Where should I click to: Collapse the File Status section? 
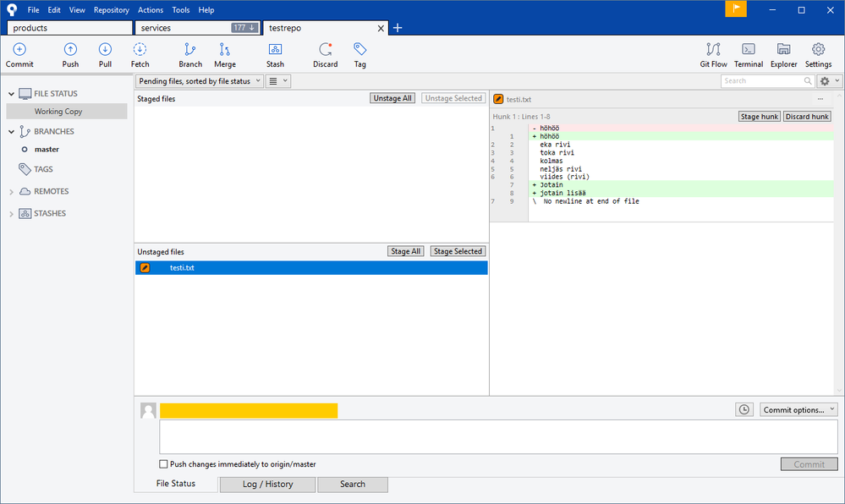11,94
